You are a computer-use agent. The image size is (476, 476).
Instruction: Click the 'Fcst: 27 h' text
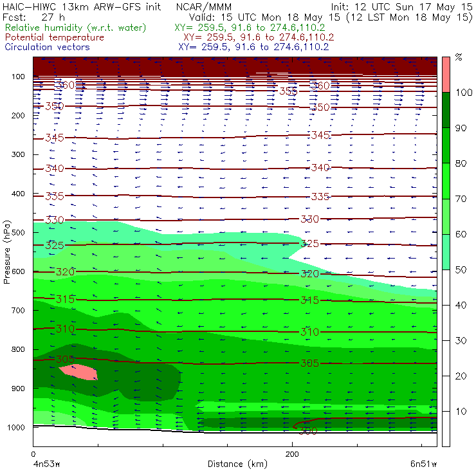(x=33, y=17)
